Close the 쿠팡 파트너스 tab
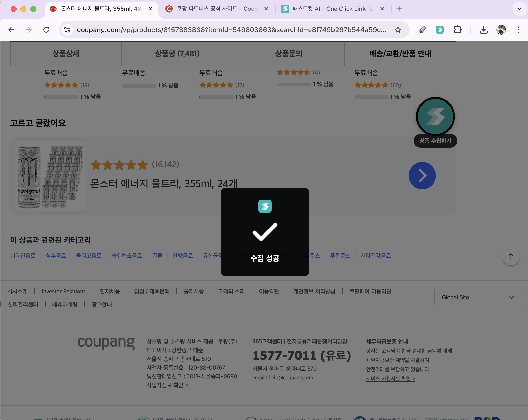Screen dimensions: 528x420 267,9
